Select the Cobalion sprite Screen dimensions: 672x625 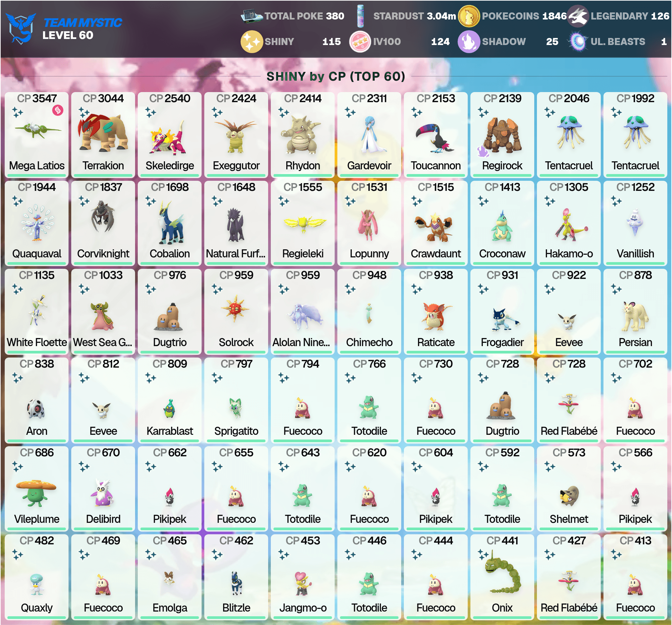tap(172, 223)
